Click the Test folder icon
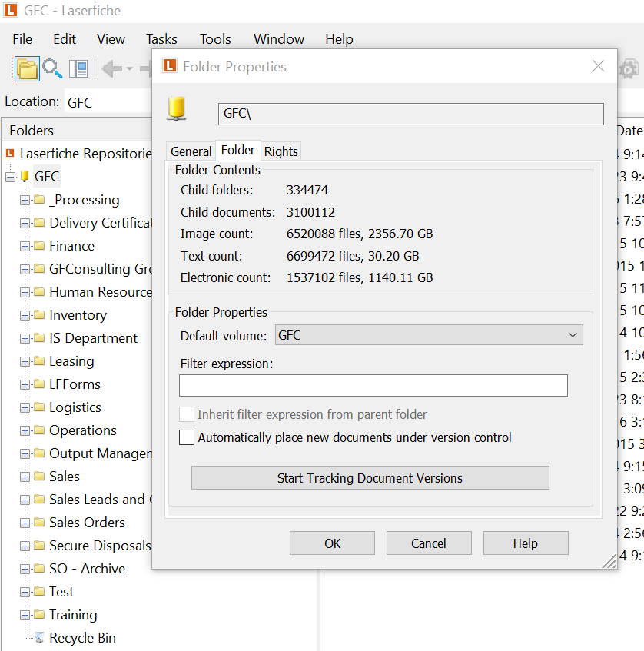The height and width of the screenshot is (651, 644). [39, 591]
